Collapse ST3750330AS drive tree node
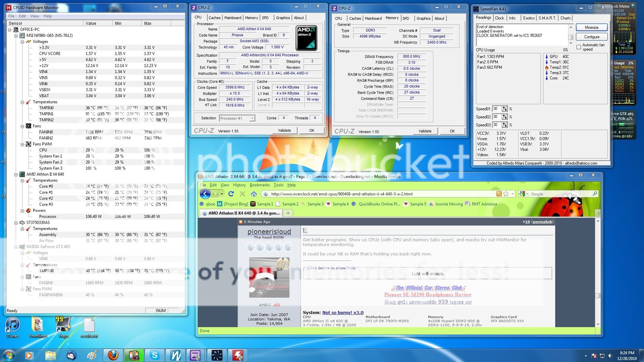Image resolution: width=644 pixels, height=362 pixels. tap(16, 223)
